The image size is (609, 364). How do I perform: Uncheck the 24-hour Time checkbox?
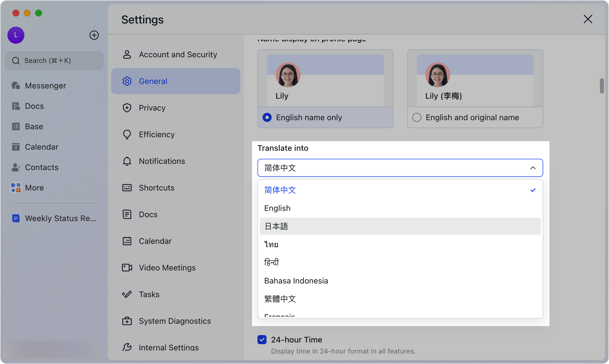point(262,340)
